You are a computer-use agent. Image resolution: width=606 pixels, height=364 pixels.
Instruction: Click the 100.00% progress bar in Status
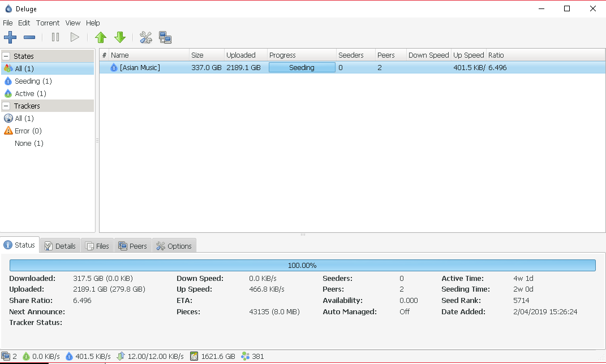[302, 265]
